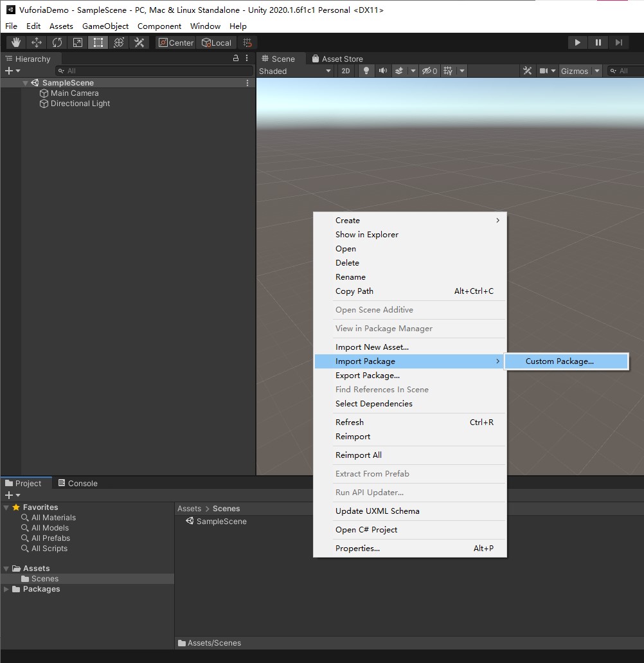Image resolution: width=644 pixels, height=663 pixels.
Task: Switch pivot mode with the Center toggle
Action: click(x=175, y=42)
